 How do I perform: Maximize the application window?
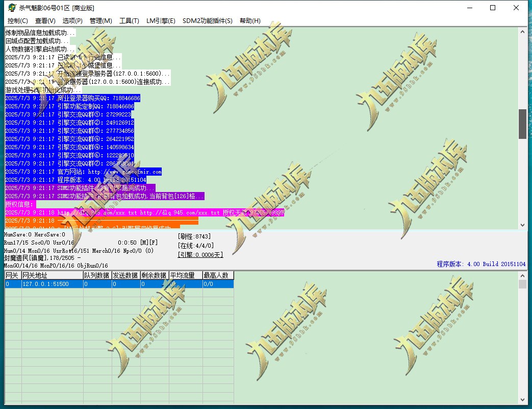(x=493, y=8)
